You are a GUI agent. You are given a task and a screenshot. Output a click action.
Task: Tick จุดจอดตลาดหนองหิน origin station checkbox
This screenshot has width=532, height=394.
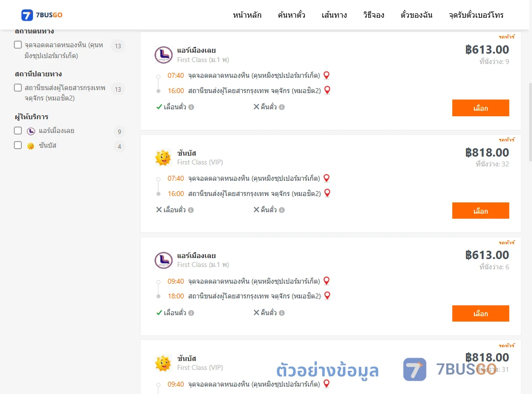click(18, 45)
